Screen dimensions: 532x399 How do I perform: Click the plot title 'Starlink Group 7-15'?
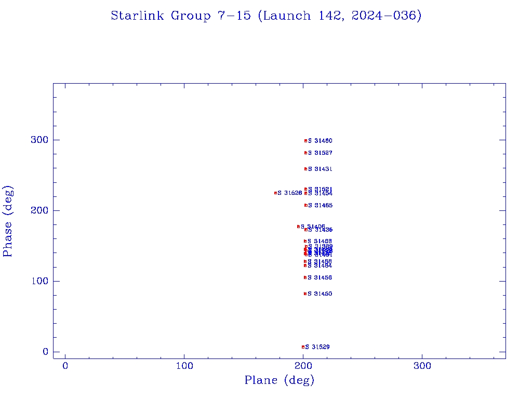pyautogui.click(x=181, y=16)
